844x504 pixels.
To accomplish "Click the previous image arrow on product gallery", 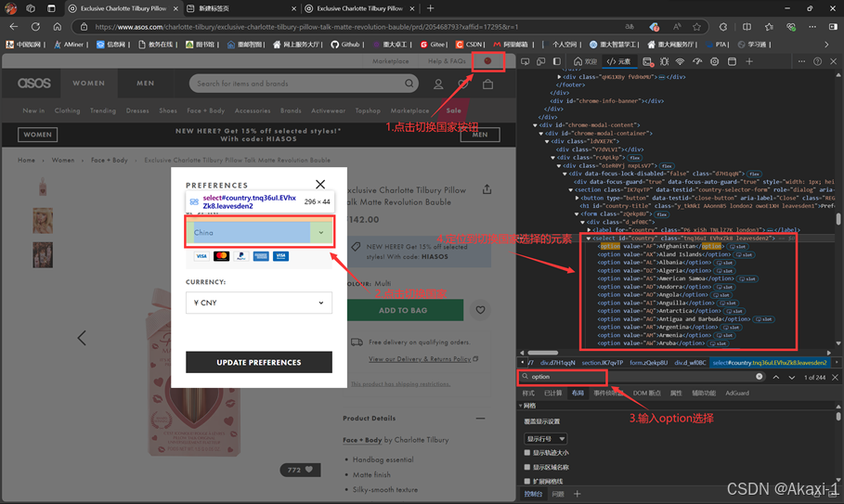I will [82, 338].
